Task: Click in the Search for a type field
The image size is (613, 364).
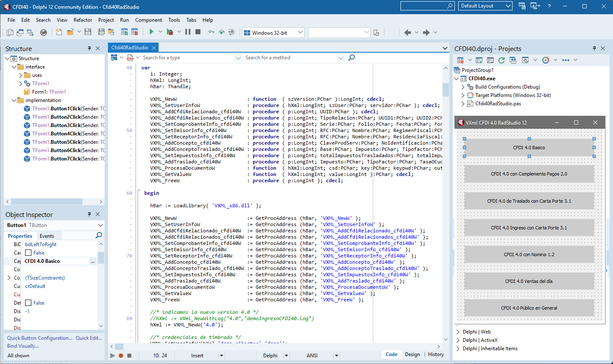Action: coord(188,58)
